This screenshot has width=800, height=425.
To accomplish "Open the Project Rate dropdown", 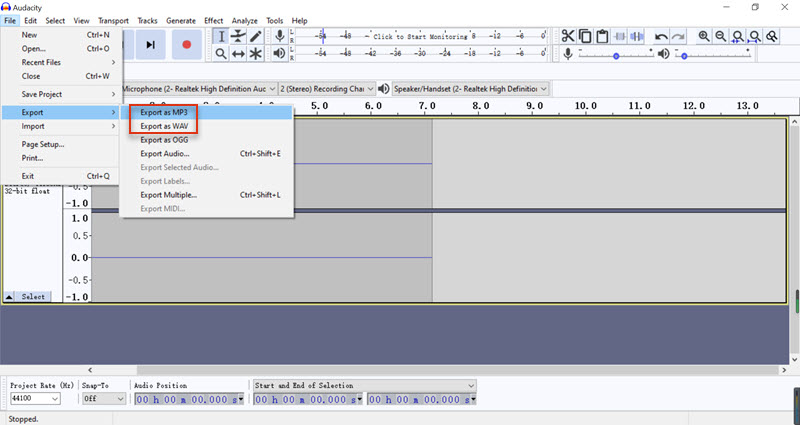I will [35, 399].
